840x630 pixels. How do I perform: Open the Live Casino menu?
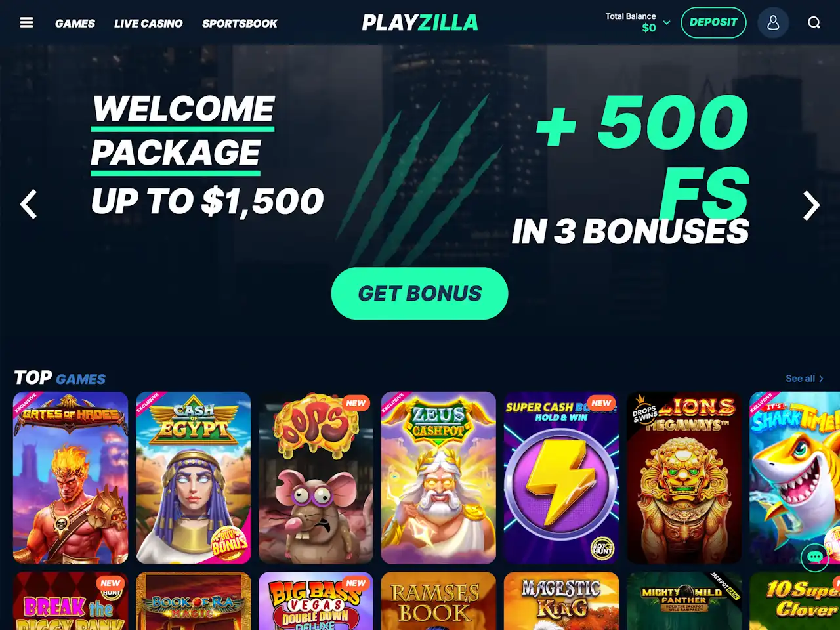click(x=148, y=23)
